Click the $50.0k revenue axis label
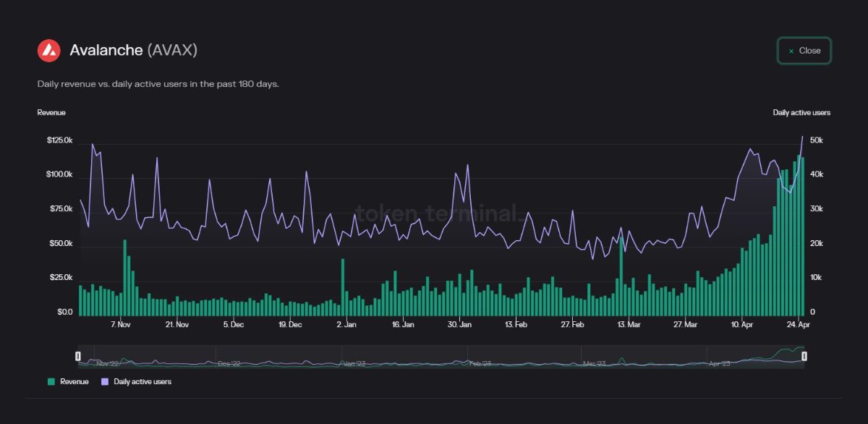868x424 pixels. (60, 243)
